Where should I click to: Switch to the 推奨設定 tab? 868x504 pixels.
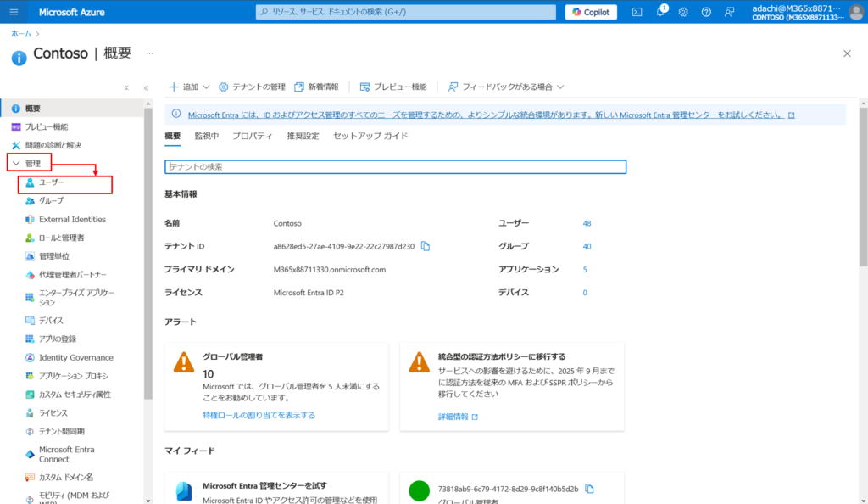tap(303, 137)
